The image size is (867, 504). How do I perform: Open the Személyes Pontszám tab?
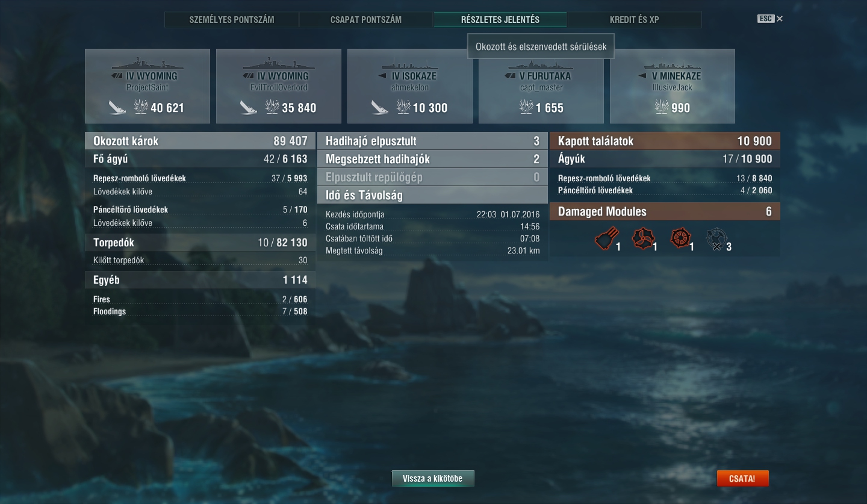click(x=232, y=19)
